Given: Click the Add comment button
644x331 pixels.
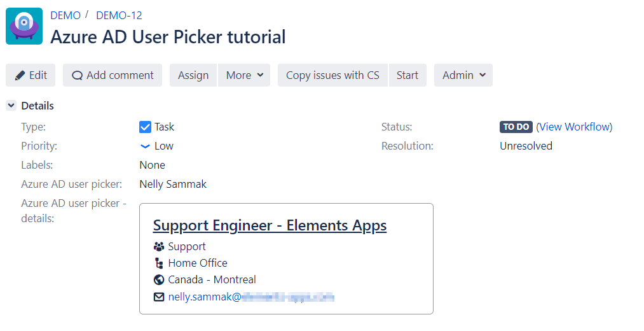Looking at the screenshot, I should (113, 75).
